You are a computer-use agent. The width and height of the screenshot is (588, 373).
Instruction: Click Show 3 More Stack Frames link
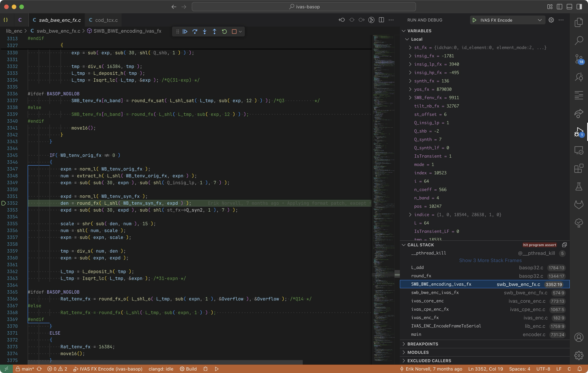490,260
